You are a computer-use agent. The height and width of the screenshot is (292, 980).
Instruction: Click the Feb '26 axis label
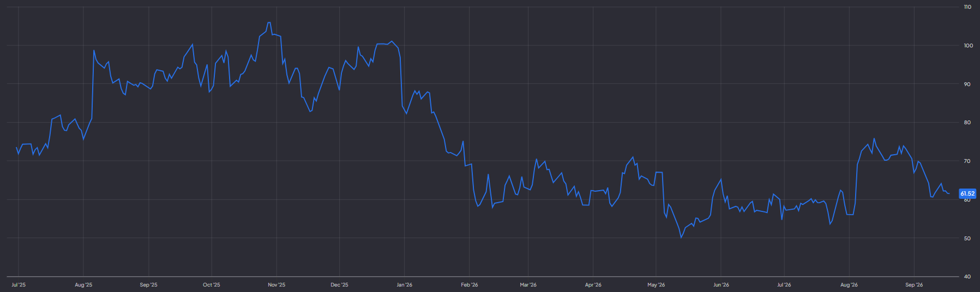(x=470, y=285)
